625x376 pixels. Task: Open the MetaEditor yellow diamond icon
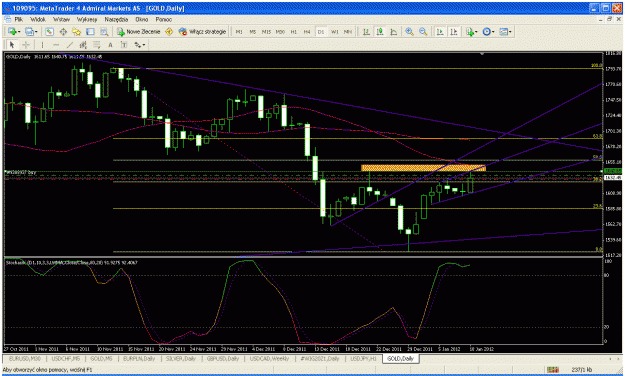169,31
